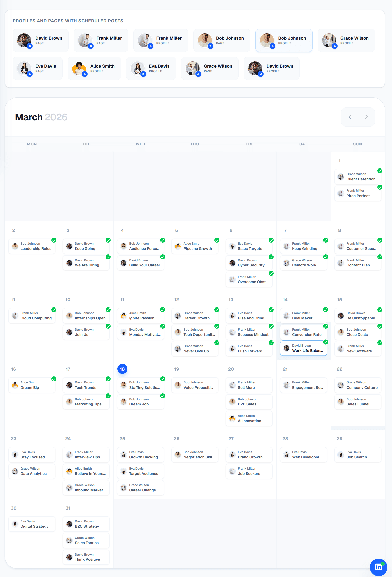Select Frank Miller PROFILE card

coord(161,40)
